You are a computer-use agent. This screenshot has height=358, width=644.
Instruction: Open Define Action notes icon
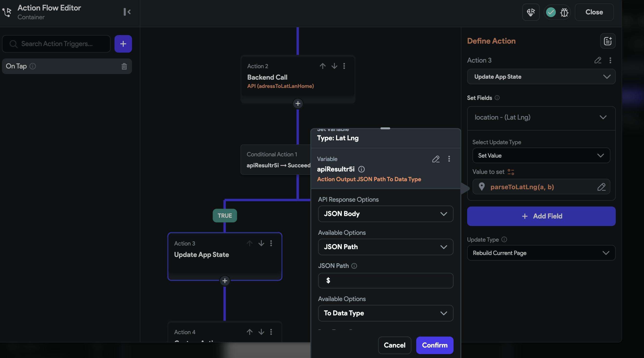point(607,41)
